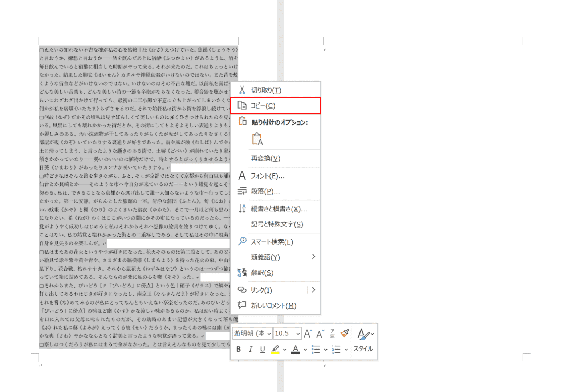Select the Format Painter brush icon
Viewport: 561px width, 392px height.
point(345,333)
